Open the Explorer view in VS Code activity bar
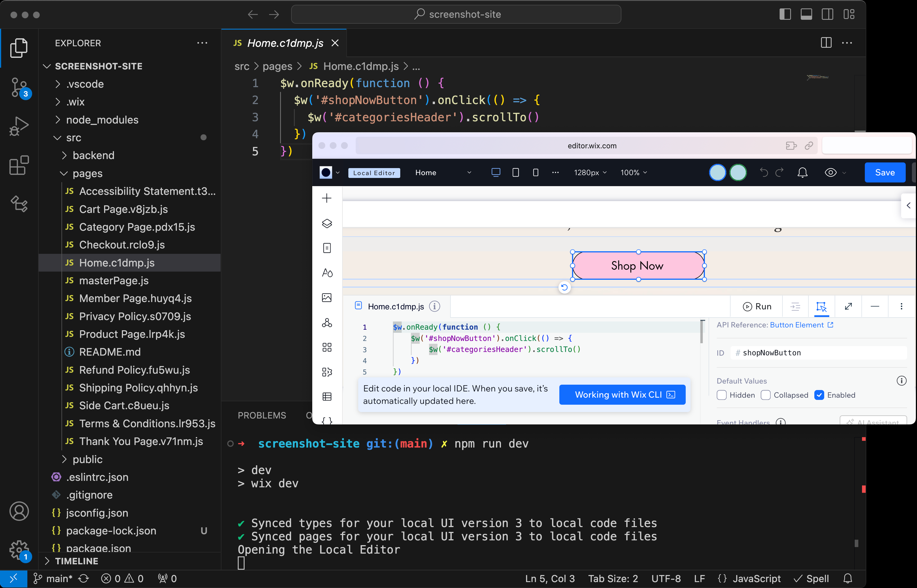917x588 pixels. pos(19,48)
